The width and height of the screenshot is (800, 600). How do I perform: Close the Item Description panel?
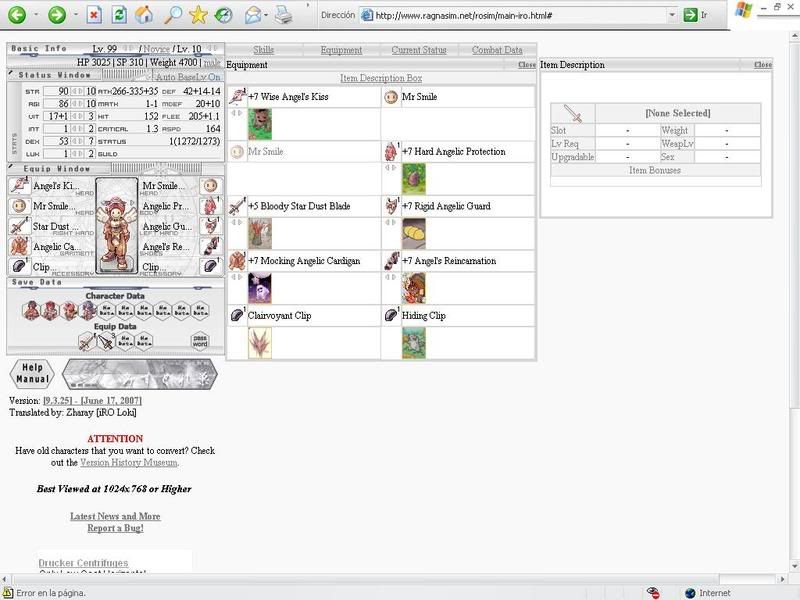pyautogui.click(x=763, y=65)
